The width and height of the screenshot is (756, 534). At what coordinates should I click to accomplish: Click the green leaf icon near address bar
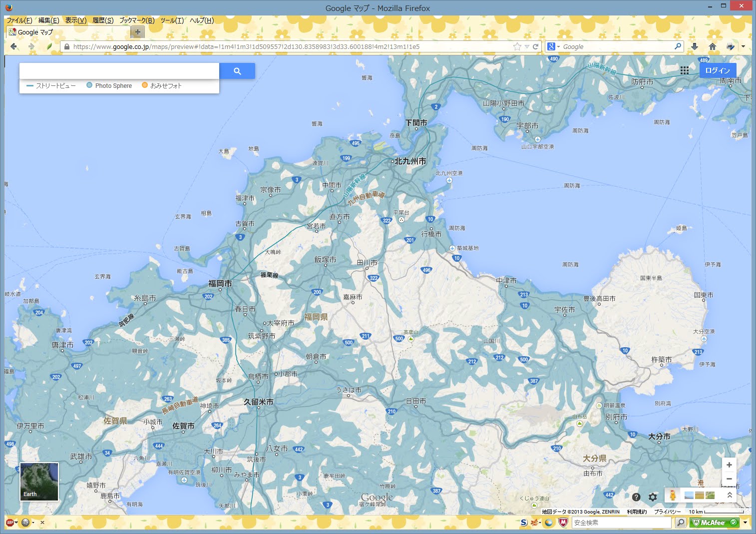tap(49, 46)
